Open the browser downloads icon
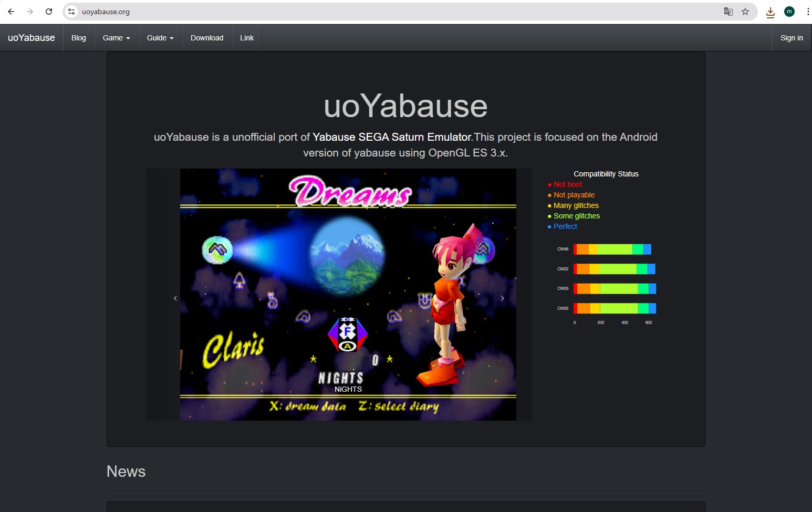 [x=771, y=12]
